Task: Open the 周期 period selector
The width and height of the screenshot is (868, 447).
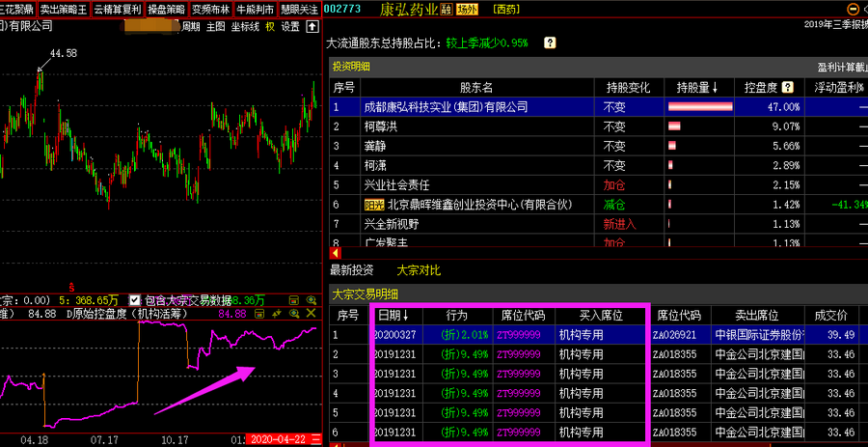Action: coord(191,27)
